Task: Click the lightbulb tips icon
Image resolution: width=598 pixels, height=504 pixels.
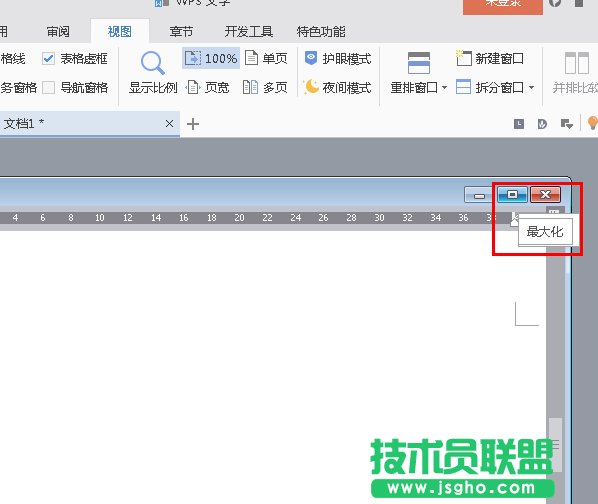Action: (592, 124)
